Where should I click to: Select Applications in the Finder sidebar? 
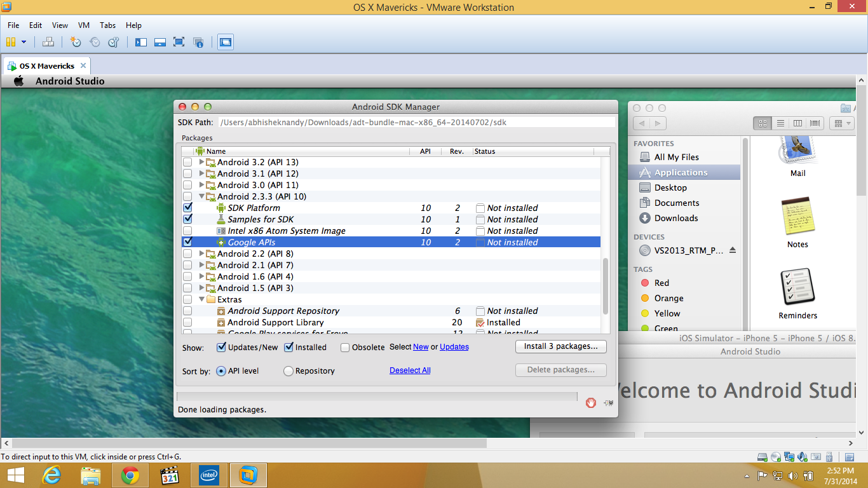tap(684, 172)
